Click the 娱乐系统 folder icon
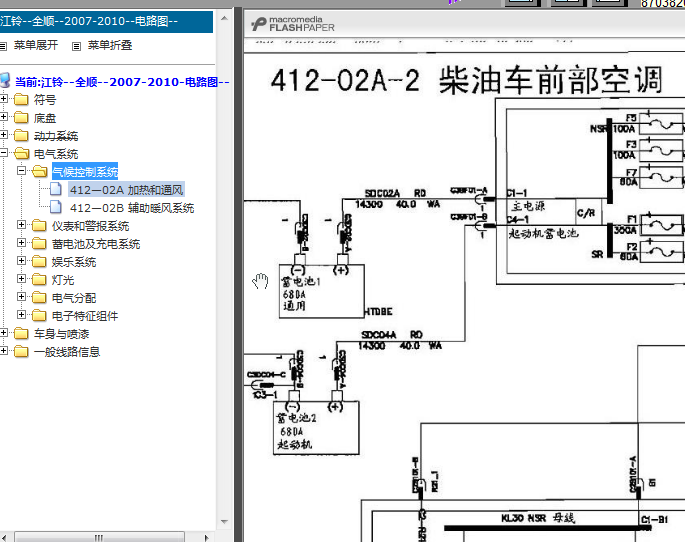 (x=39, y=261)
